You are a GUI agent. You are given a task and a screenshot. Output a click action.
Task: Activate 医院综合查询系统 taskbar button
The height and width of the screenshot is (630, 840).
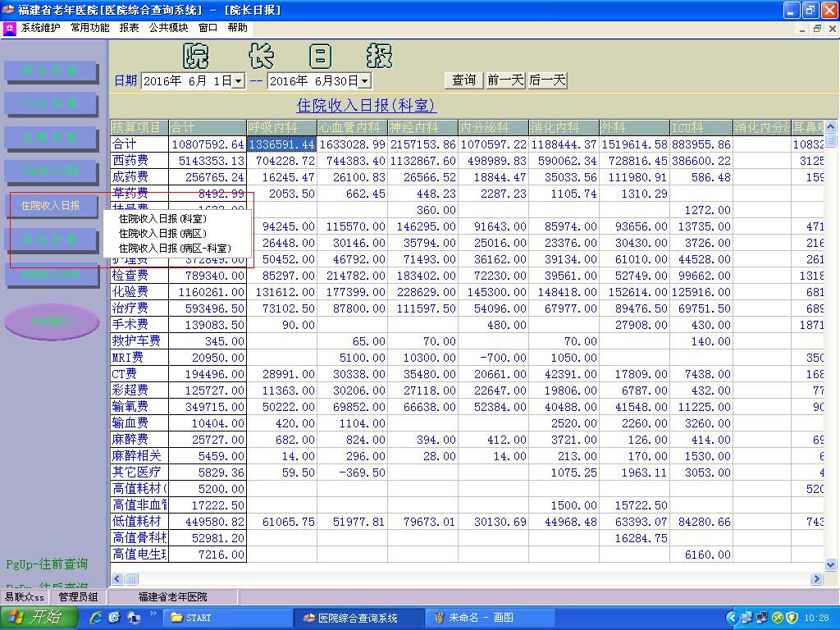pyautogui.click(x=359, y=619)
